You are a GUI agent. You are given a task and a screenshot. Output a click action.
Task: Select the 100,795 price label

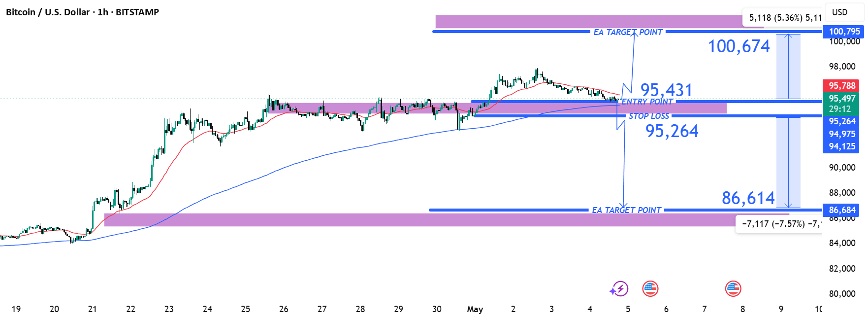click(844, 32)
